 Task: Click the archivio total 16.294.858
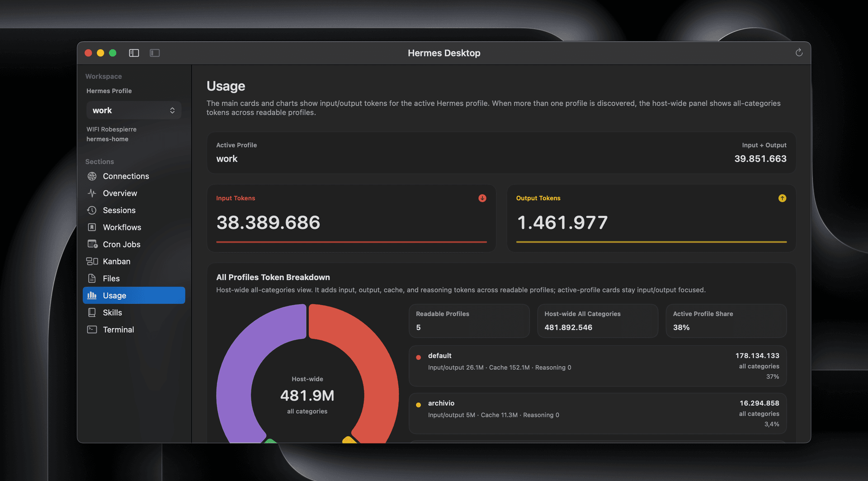point(759,403)
